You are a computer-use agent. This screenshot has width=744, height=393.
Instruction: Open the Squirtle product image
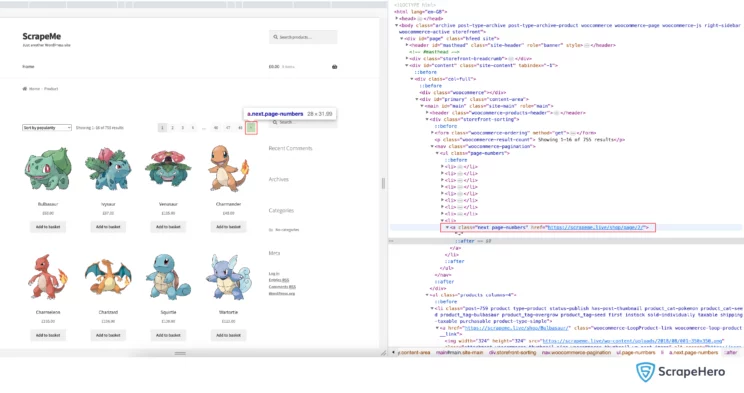(168, 277)
